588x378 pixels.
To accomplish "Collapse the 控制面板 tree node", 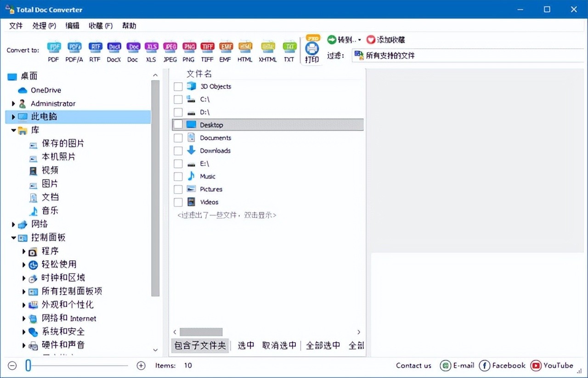I will coord(13,238).
